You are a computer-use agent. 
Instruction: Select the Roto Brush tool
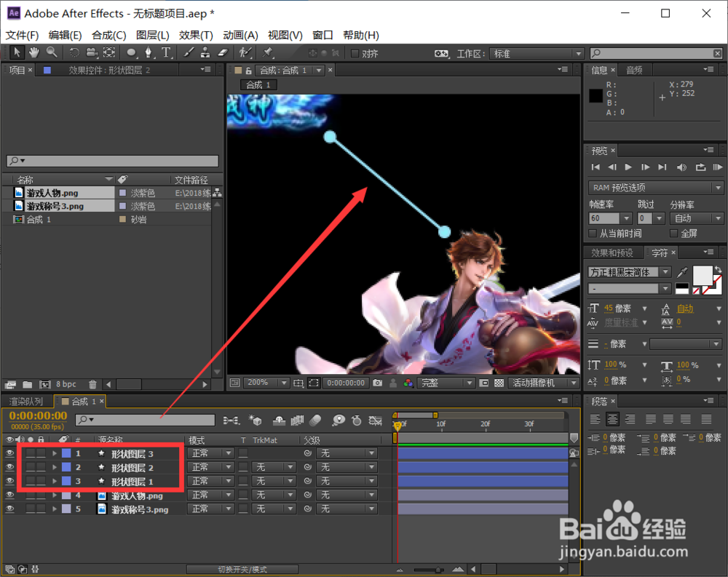click(245, 52)
